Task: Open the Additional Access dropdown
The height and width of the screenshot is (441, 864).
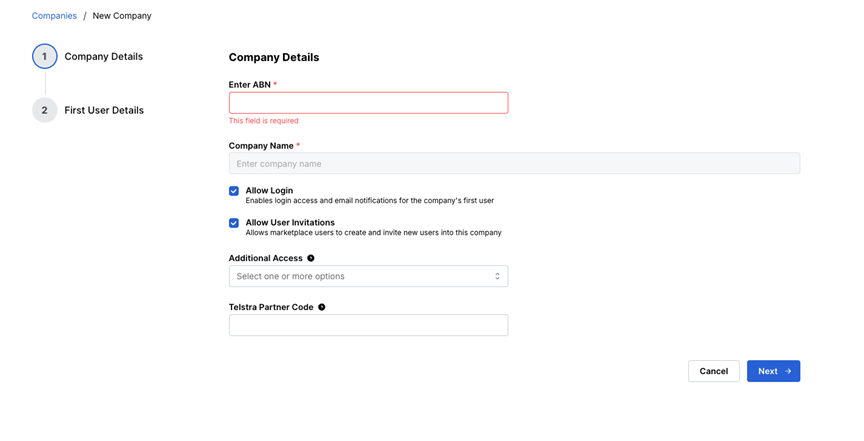Action: tap(369, 276)
